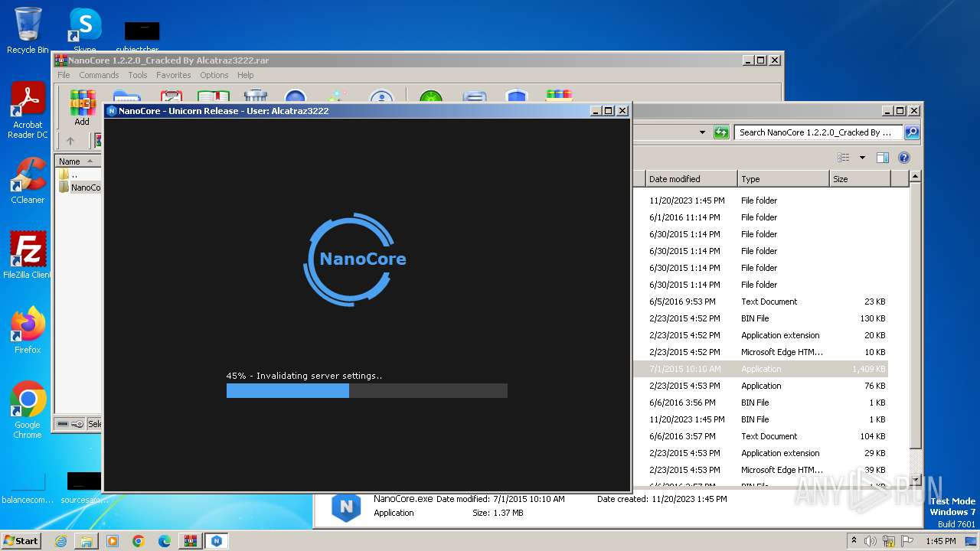Switch to NanoCore via taskbar button
Image resolution: width=980 pixels, height=551 pixels.
217,541
